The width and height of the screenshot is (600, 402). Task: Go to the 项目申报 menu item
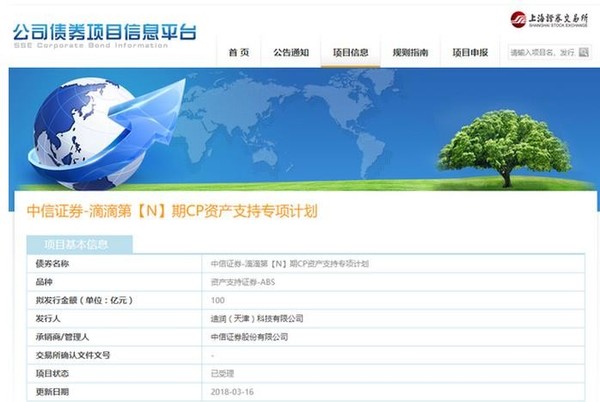pos(470,52)
